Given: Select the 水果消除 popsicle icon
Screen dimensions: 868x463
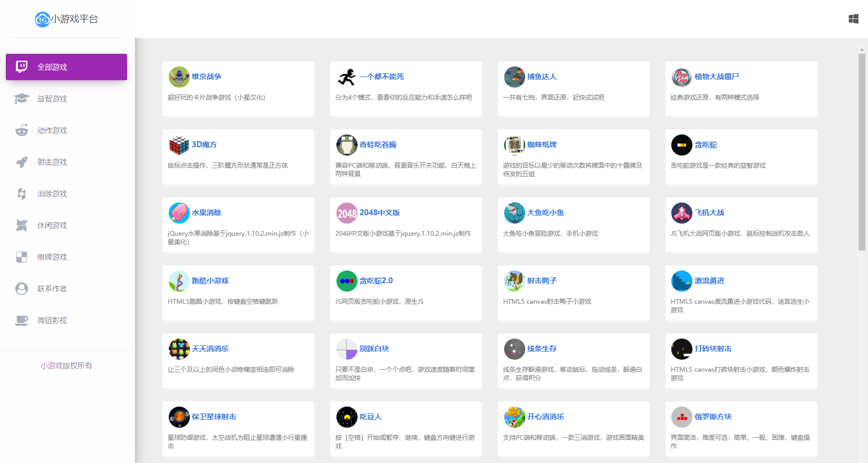Looking at the screenshot, I should coord(179,213).
